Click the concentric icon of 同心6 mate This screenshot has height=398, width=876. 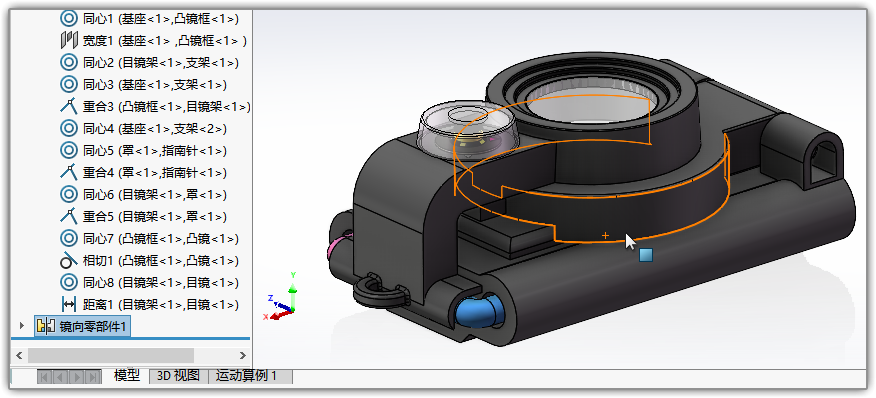(69, 195)
